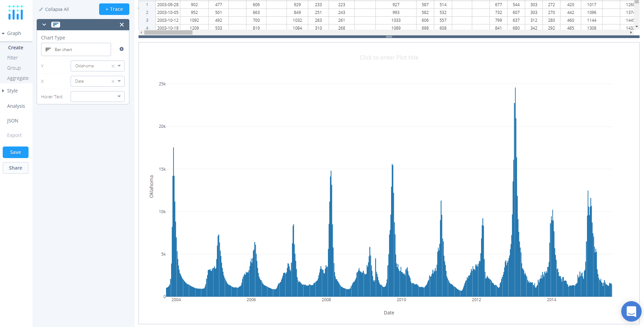
Task: Open the Bar chart type selector
Action: 76,49
